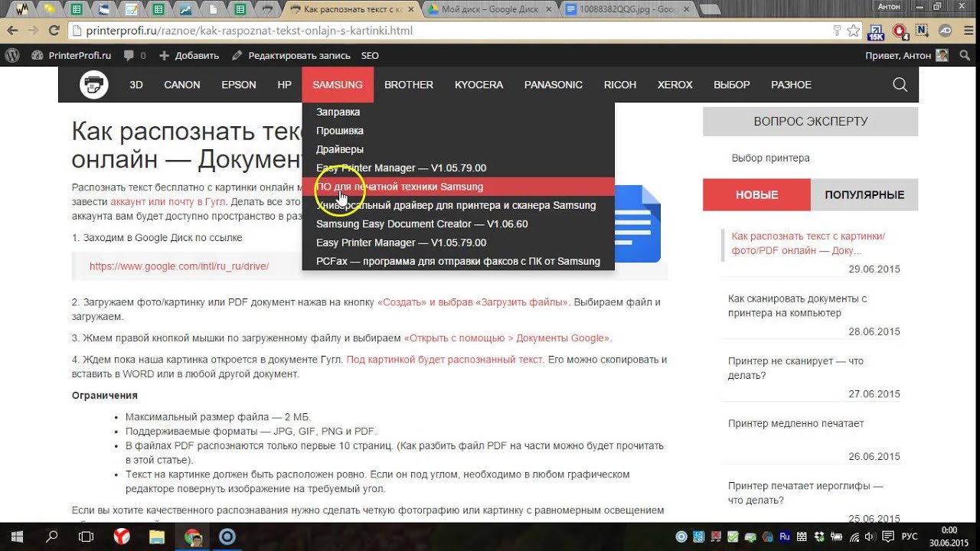Open the РАЗНОЕ nav menu
Viewport: 980px width, 551px height.
coord(791,85)
